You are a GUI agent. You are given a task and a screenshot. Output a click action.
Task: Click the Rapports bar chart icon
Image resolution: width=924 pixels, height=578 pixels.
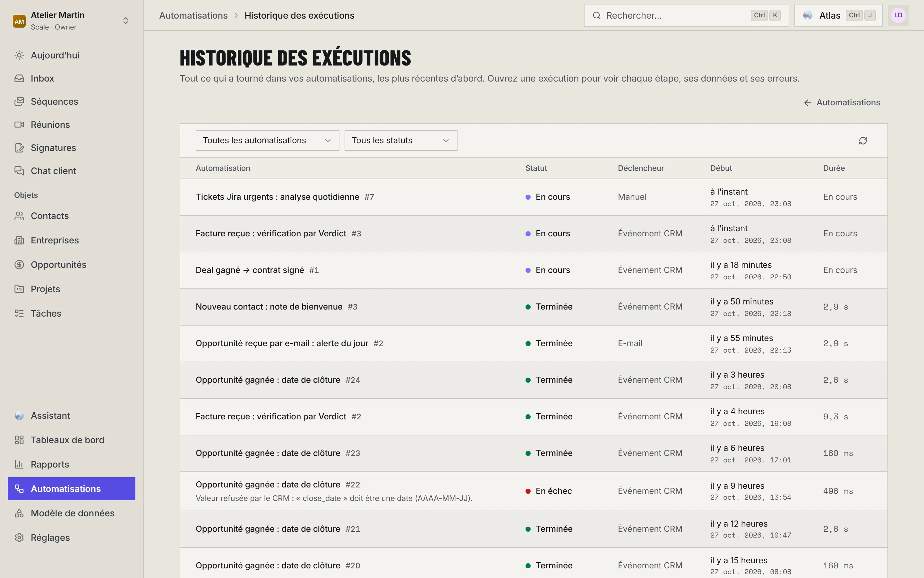[19, 464]
